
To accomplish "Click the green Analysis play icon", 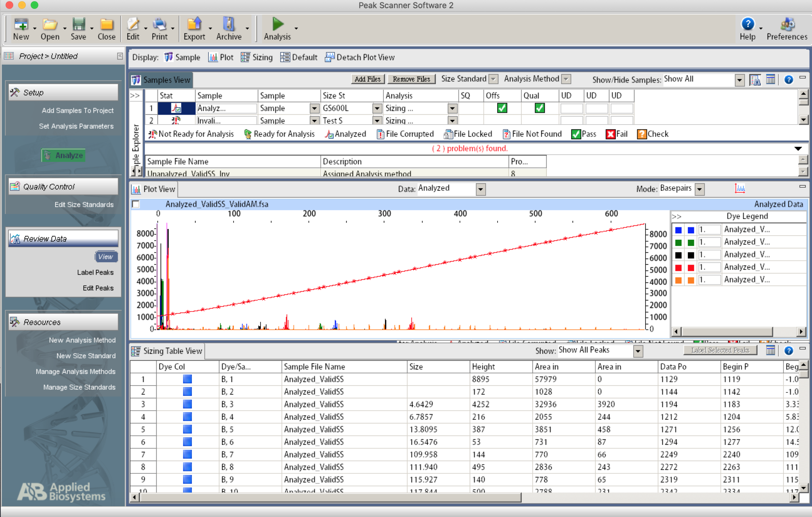I will [278, 24].
